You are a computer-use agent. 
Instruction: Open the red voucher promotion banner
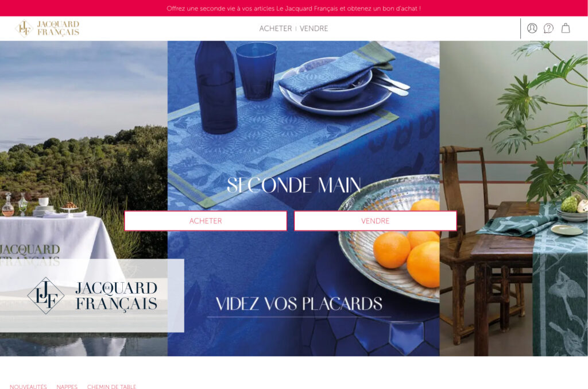[294, 8]
